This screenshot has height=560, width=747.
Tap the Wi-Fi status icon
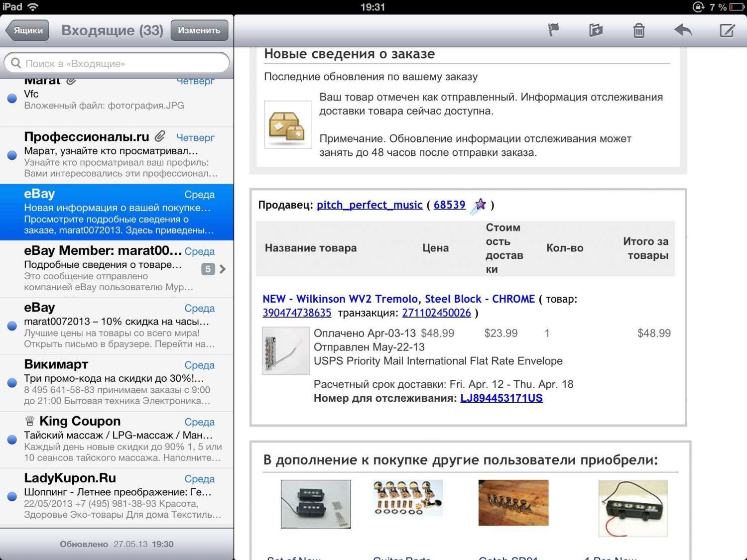[33, 7]
